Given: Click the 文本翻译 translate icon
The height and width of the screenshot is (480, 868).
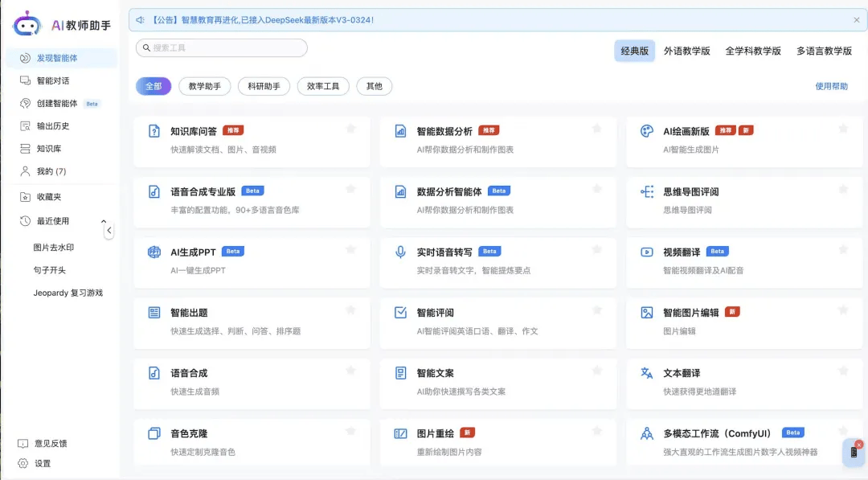Looking at the screenshot, I should (x=647, y=373).
